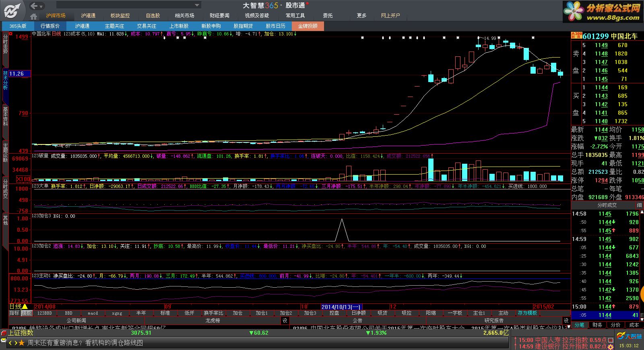Apply the 控盘 indicator template
Screen dimensions: 644x350
[x=334, y=313]
